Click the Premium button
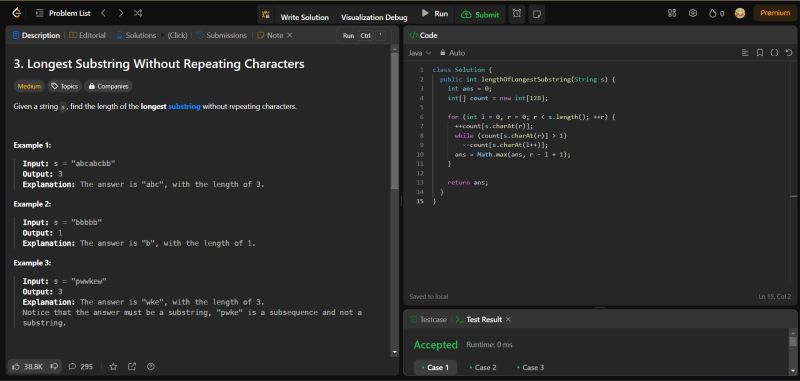The height and width of the screenshot is (381, 800). (774, 13)
